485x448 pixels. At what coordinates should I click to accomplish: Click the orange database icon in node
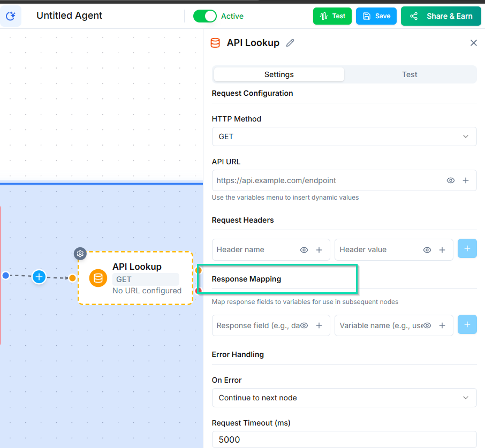(x=98, y=278)
